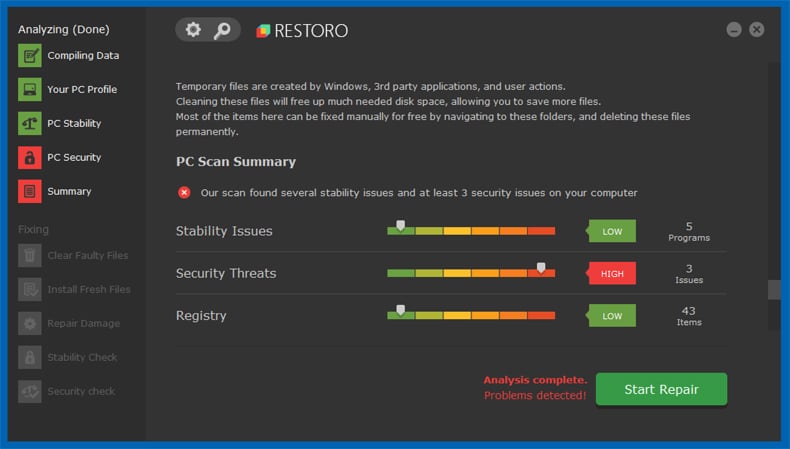Image resolution: width=790 pixels, height=449 pixels.
Task: Click the 5 Programs count
Action: coord(689,232)
